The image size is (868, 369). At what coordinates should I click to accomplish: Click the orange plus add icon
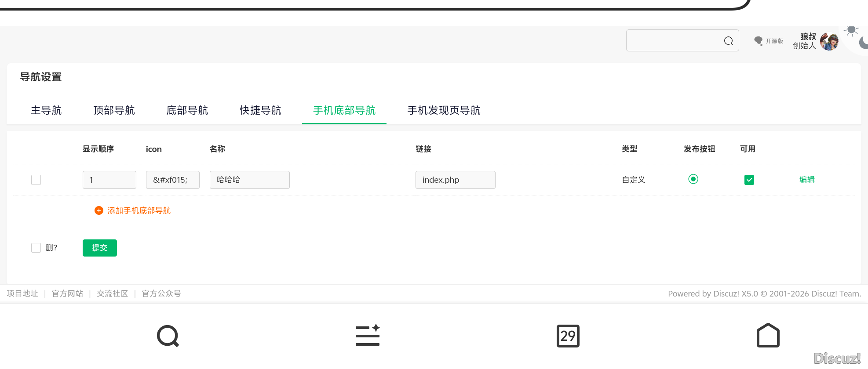click(99, 210)
